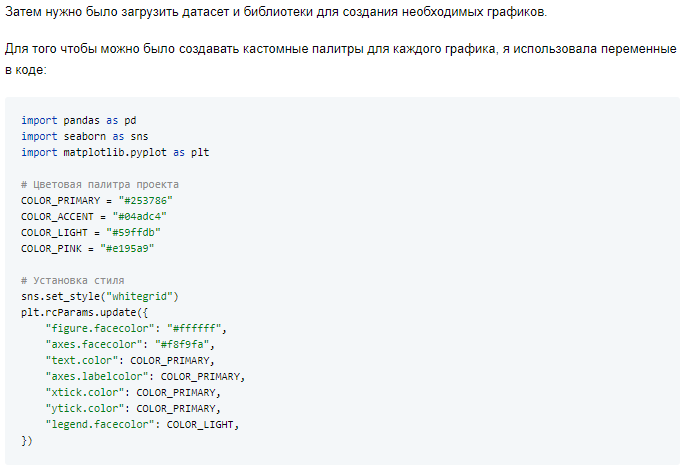Click the COLOR_PRIMARY hex value "#253786"
The height and width of the screenshot is (470, 686).
point(146,201)
